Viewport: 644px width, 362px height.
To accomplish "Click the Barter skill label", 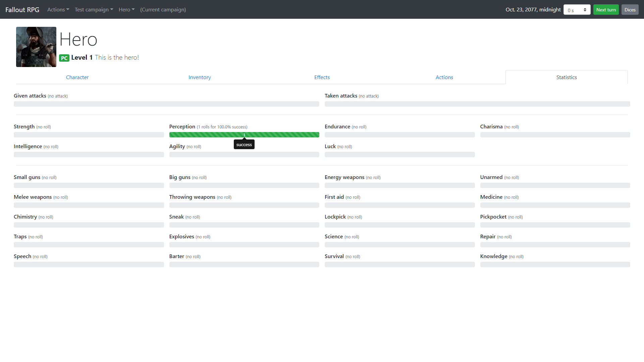I will (x=177, y=256).
